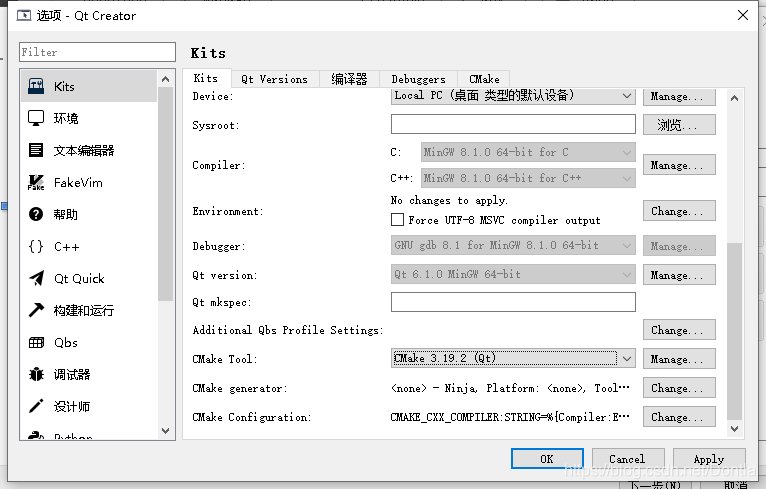Open the Qt version dropdown
Image resolution: width=766 pixels, height=489 pixels.
pyautogui.click(x=513, y=274)
